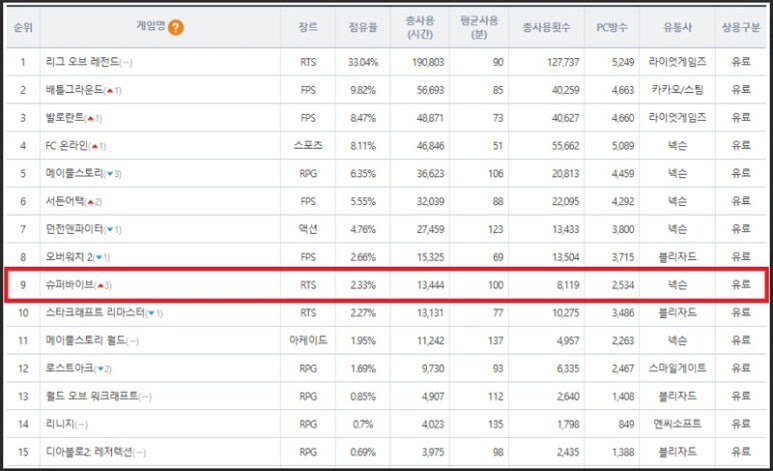
Task: Select the 0.69% share cell
Action: [363, 452]
